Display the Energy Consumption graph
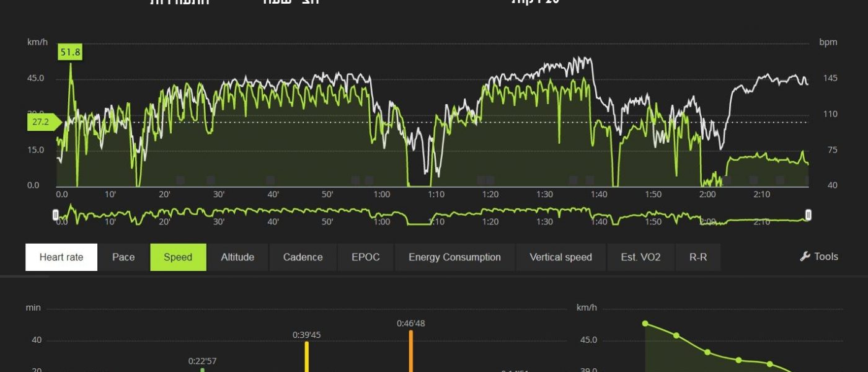 pyautogui.click(x=454, y=257)
